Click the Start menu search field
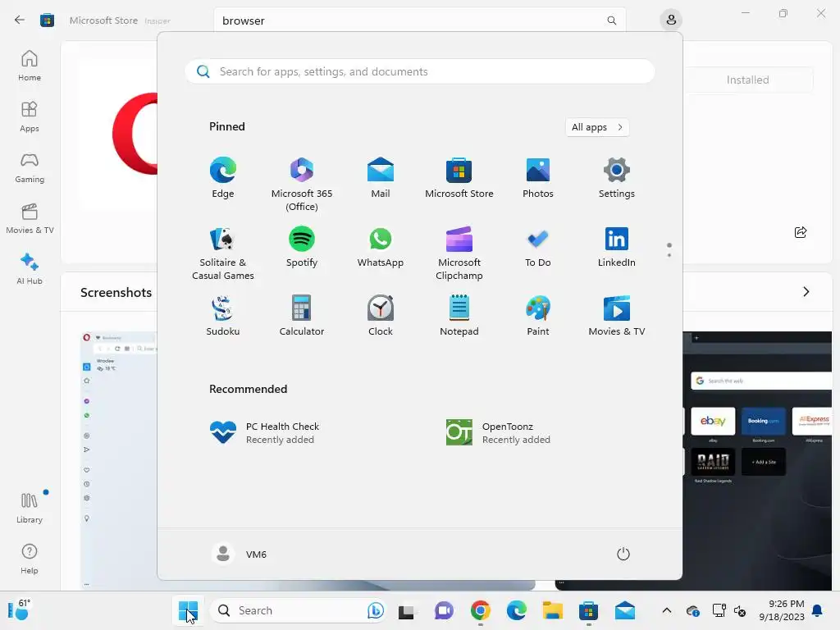 420,72
